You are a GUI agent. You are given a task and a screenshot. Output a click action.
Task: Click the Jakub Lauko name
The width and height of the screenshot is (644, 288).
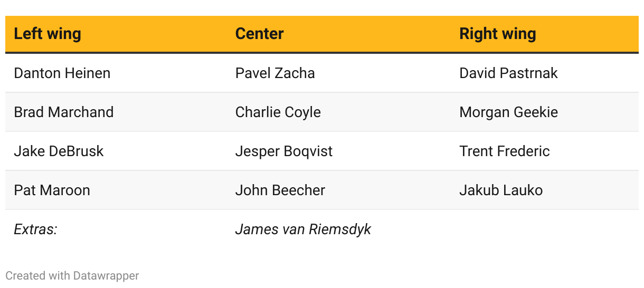501,190
